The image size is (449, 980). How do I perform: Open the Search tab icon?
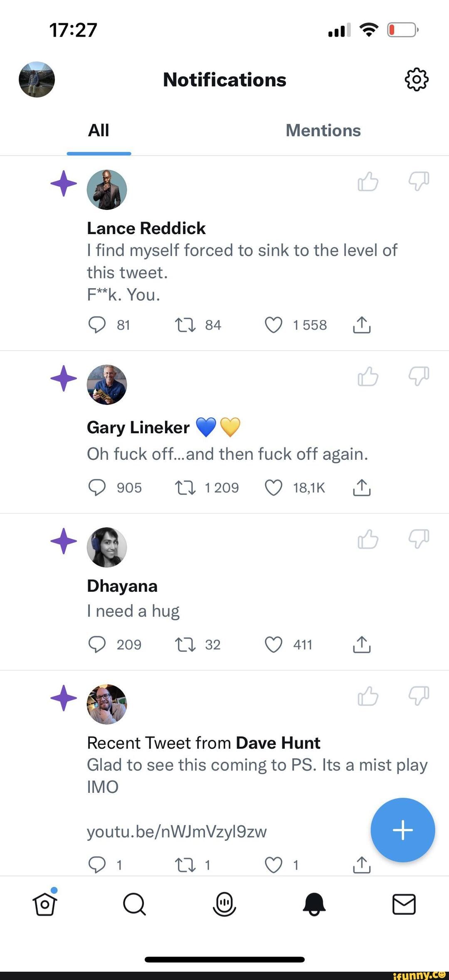(134, 903)
